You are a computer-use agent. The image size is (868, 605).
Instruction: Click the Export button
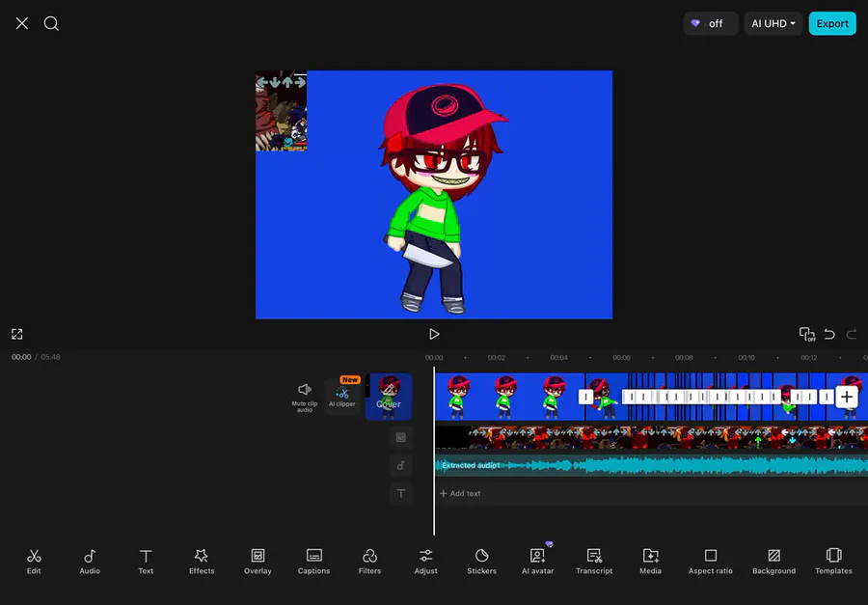(x=832, y=23)
